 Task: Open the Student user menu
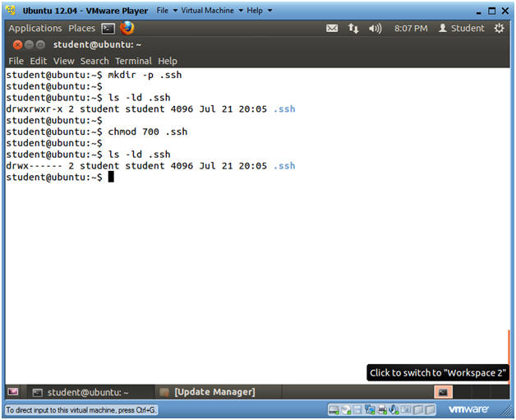[462, 28]
